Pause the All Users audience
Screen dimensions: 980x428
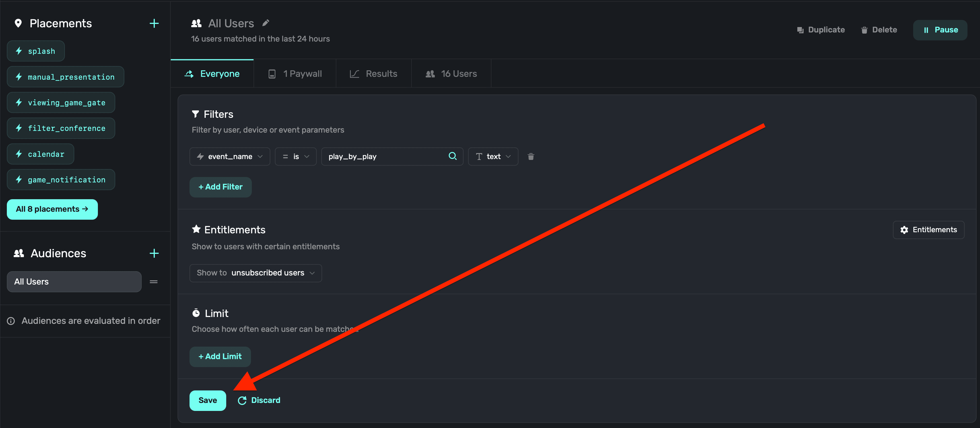940,30
